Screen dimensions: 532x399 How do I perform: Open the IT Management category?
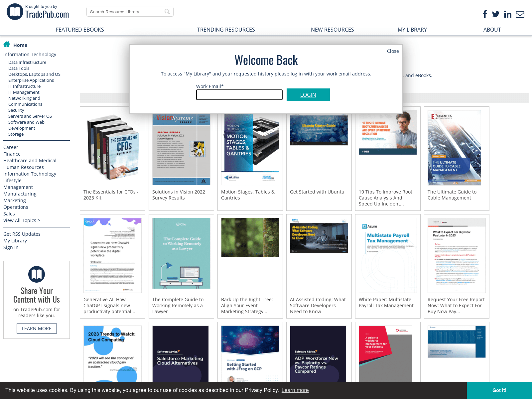(24, 92)
